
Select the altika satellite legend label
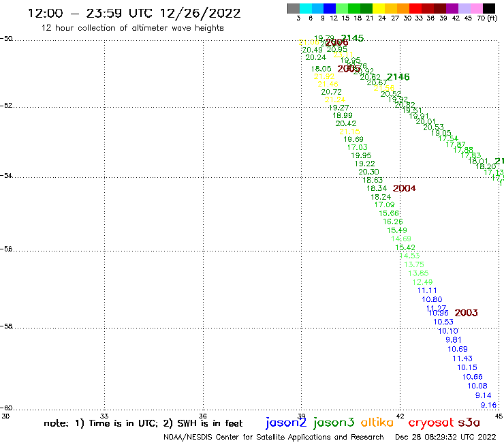click(377, 423)
